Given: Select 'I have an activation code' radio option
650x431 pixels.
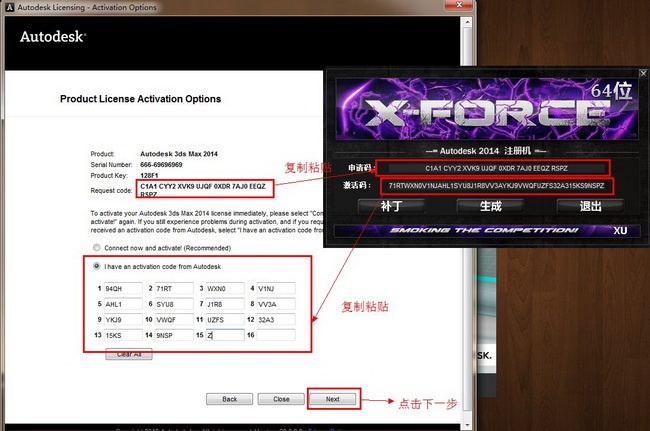Looking at the screenshot, I should [97, 266].
